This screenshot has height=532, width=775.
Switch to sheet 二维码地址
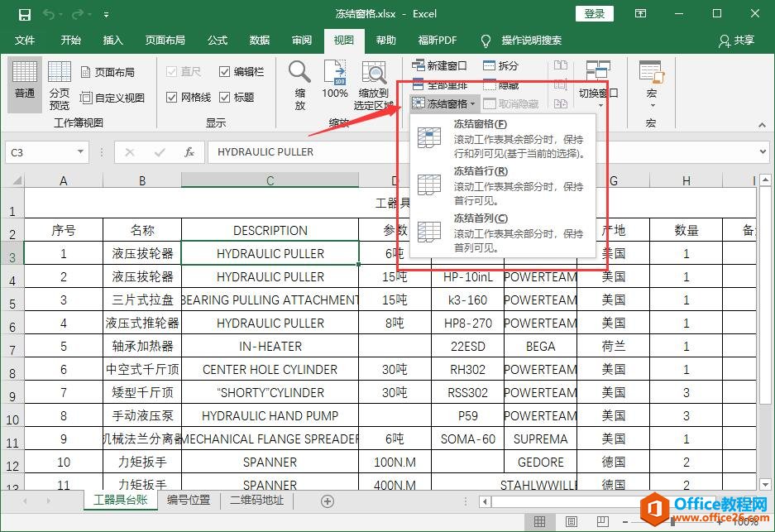click(x=256, y=500)
